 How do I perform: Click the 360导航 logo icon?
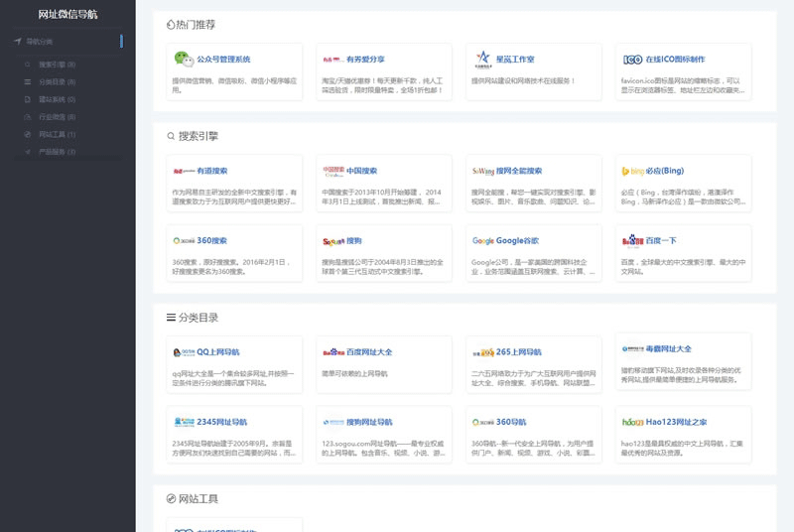pyautogui.click(x=483, y=422)
